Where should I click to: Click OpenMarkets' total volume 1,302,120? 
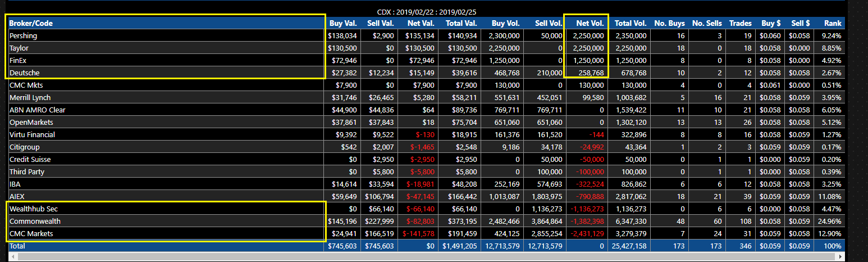(x=631, y=122)
